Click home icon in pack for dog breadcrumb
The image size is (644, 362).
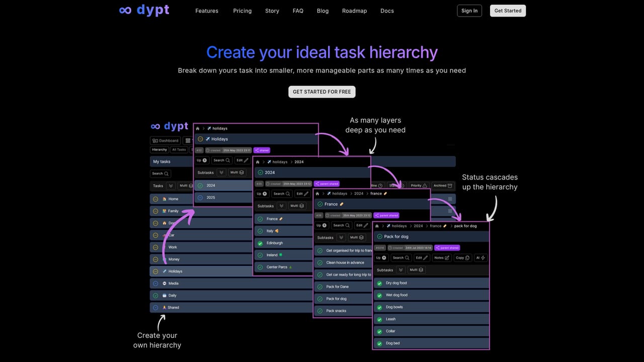click(x=377, y=226)
